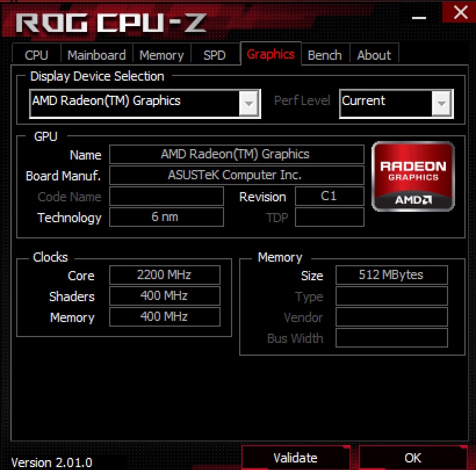Click the Validate button
The image size is (476, 470).
click(x=295, y=458)
